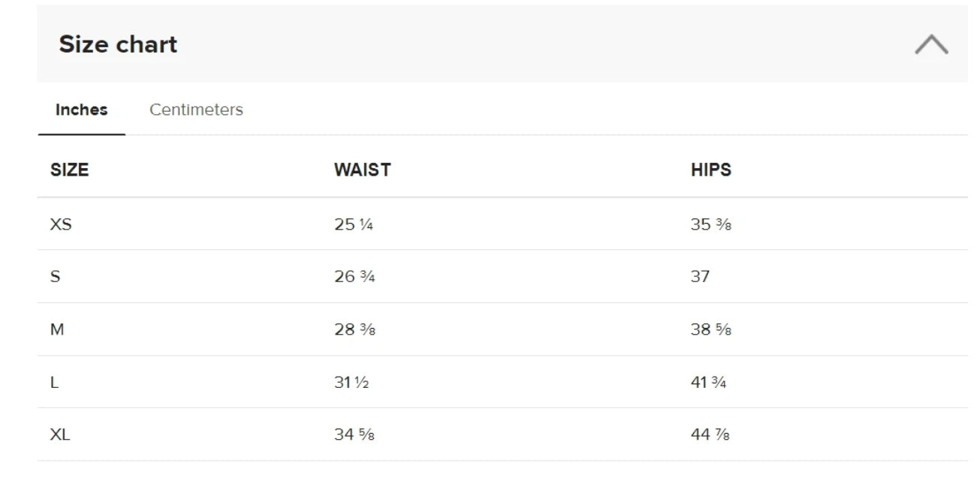Select the L size row label

54,382
